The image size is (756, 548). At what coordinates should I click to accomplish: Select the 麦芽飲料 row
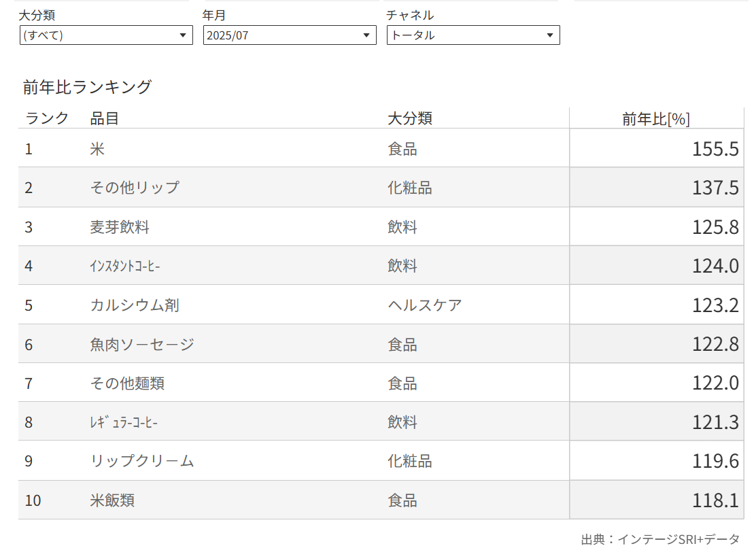[x=120, y=227]
